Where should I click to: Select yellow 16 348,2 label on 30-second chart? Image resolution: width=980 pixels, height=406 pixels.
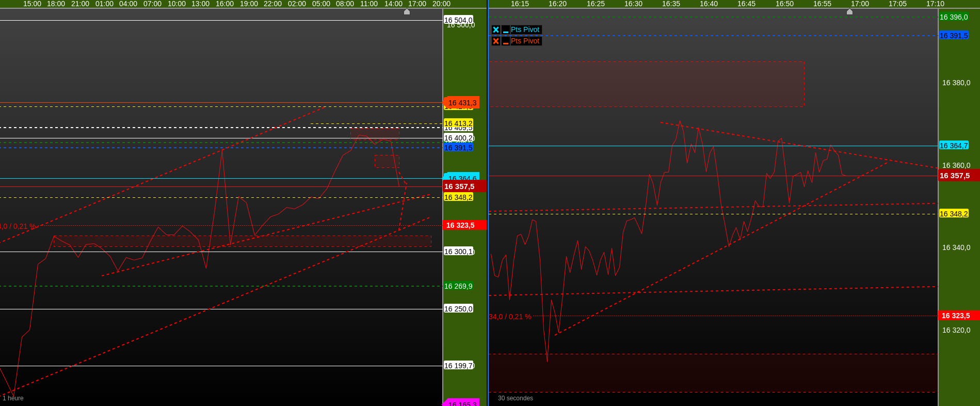(954, 214)
